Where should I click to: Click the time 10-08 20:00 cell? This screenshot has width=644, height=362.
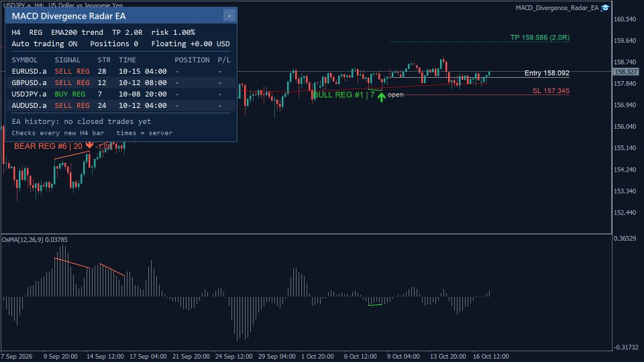pyautogui.click(x=142, y=94)
